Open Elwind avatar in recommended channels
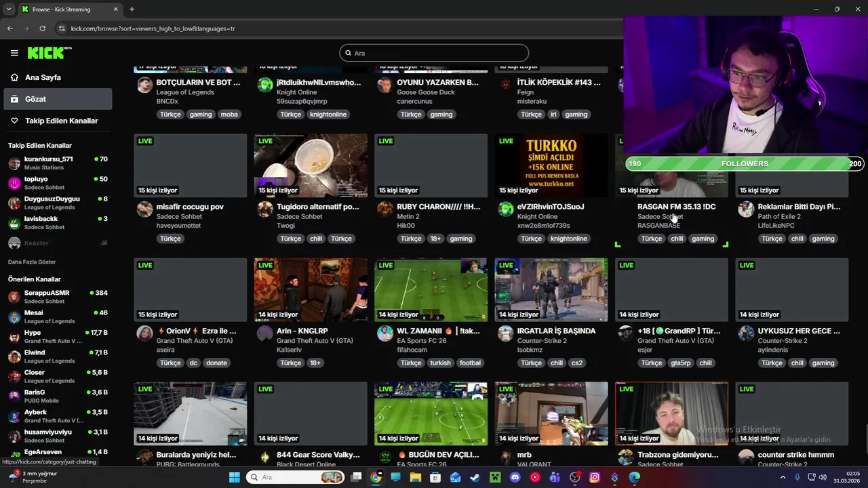The width and height of the screenshot is (868, 488). point(14,357)
